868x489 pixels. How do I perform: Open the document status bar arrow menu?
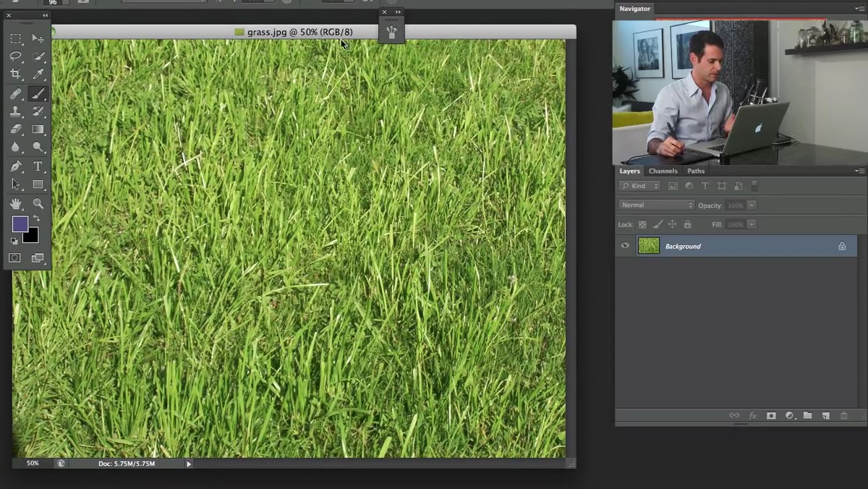coord(189,464)
